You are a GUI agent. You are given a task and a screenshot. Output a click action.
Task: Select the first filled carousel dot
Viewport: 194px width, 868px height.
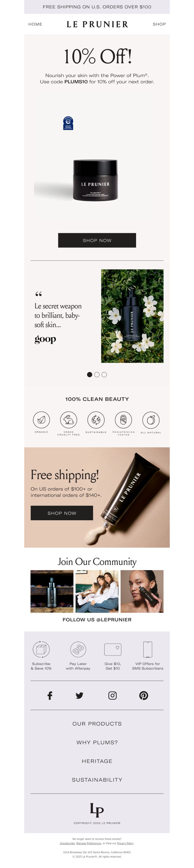coord(89,374)
